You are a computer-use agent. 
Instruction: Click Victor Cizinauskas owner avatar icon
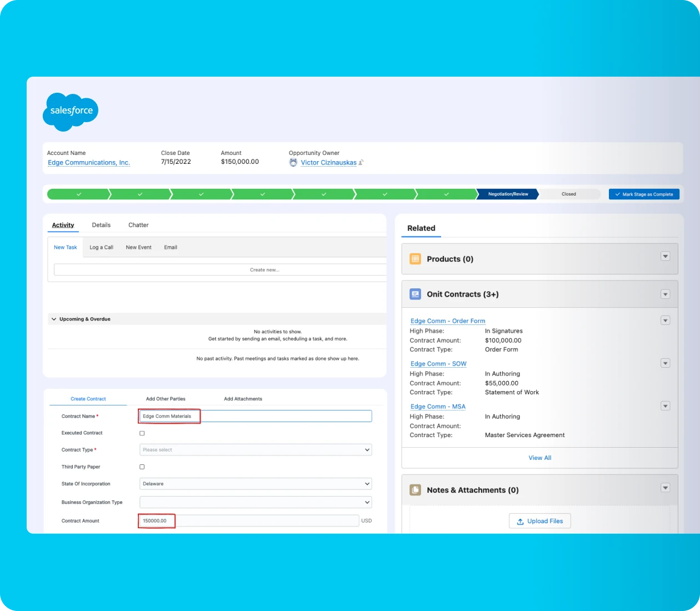click(x=293, y=162)
